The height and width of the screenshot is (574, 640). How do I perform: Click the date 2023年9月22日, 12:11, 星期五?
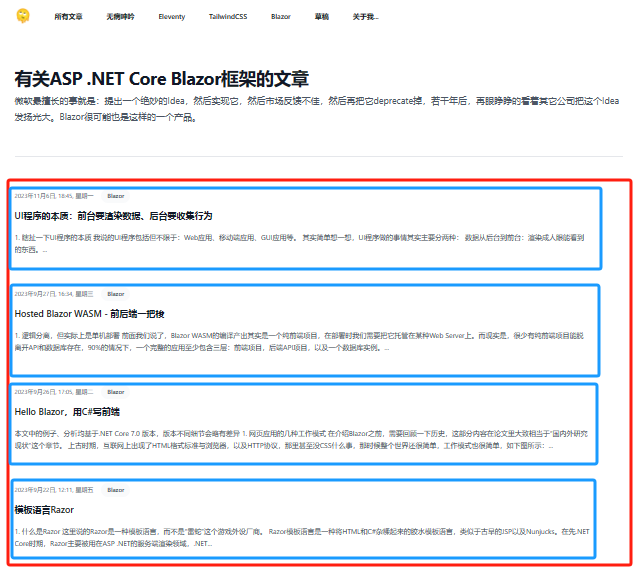pos(54,490)
